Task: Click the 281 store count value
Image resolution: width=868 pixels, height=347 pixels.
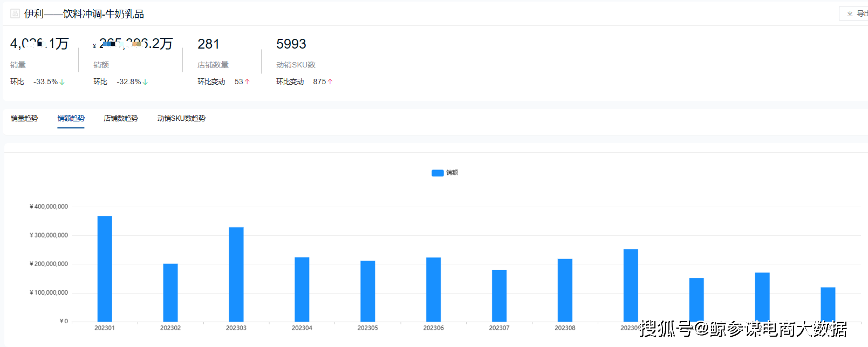Action: [209, 44]
